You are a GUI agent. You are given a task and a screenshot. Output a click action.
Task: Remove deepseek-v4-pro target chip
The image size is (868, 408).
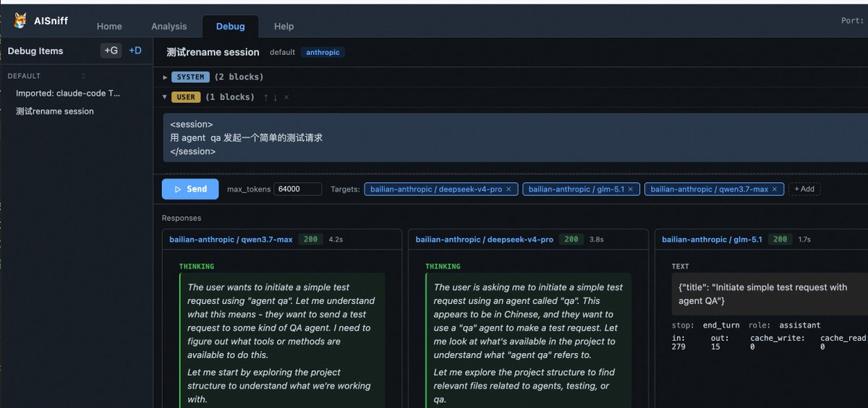tap(508, 189)
